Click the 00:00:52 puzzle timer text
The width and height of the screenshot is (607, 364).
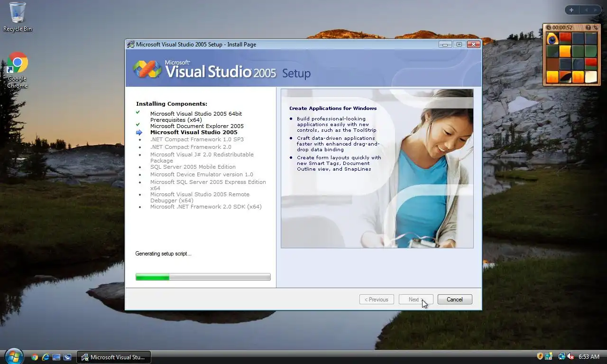(562, 28)
